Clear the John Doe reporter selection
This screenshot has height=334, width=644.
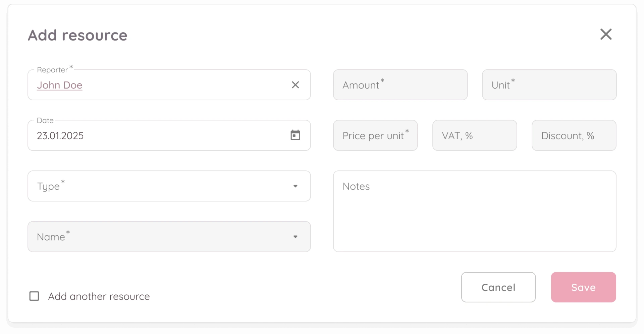pos(295,85)
